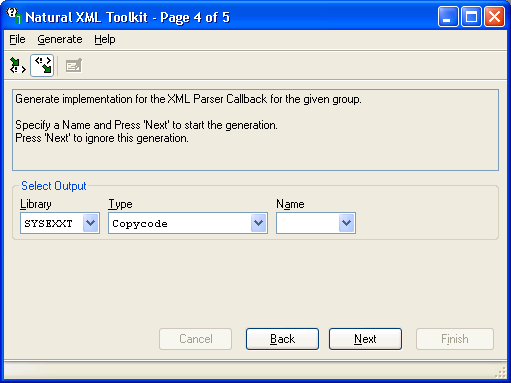Click the Back button

click(282, 339)
